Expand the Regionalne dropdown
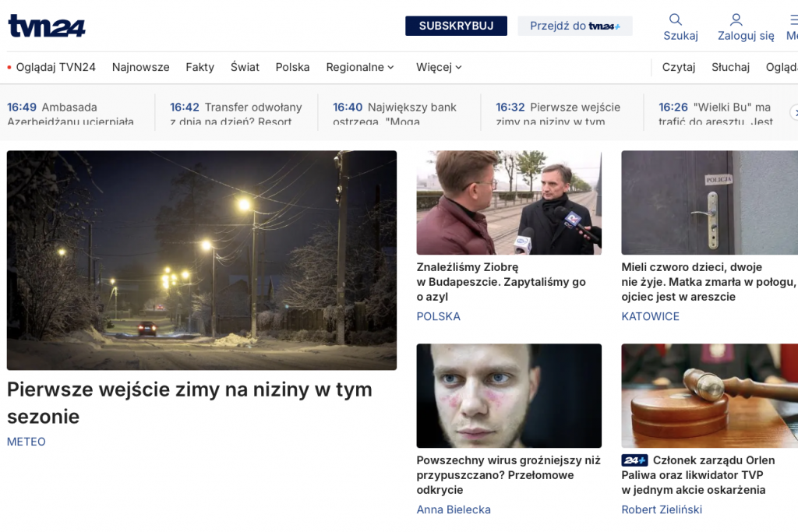The image size is (798, 532). (x=360, y=67)
